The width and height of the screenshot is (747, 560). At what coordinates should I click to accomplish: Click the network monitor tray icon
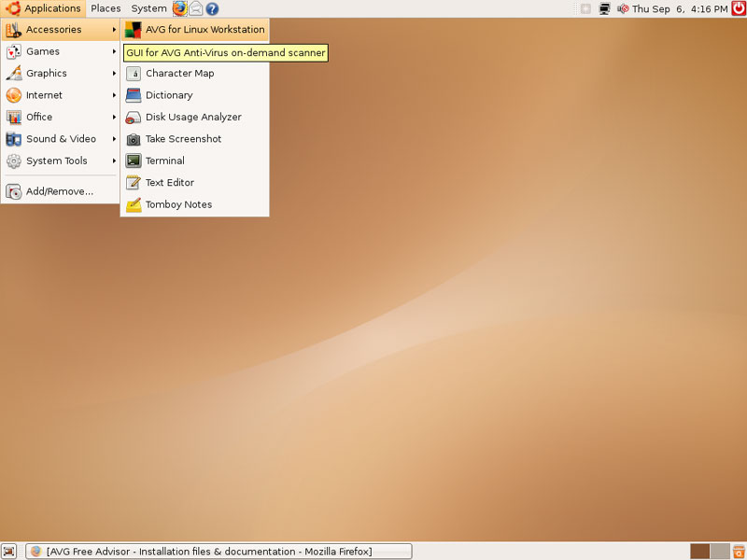click(604, 8)
